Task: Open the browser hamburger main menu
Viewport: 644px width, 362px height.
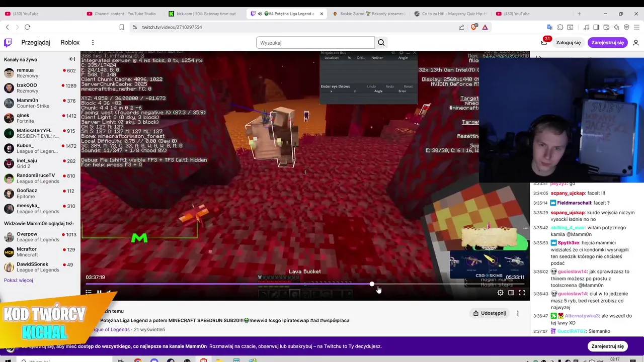Action: [x=636, y=27]
